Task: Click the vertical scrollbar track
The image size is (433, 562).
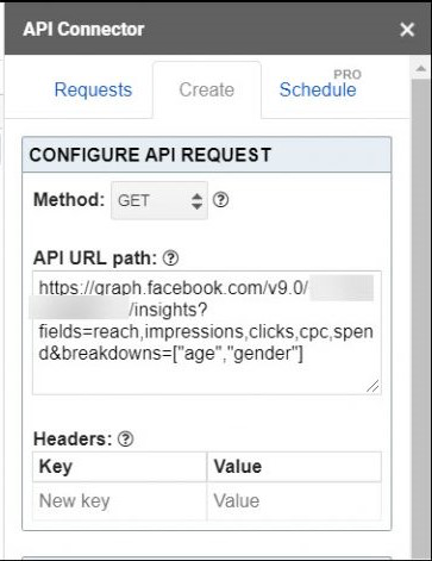Action: click(421, 315)
